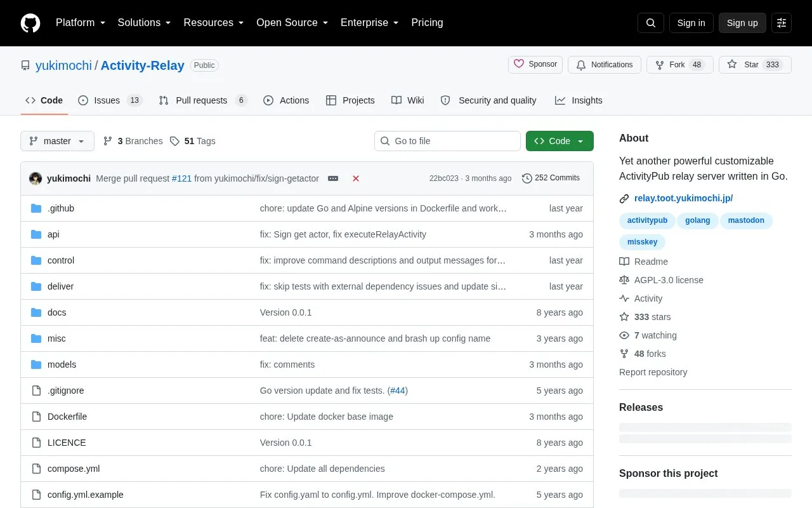Open the docs folder
812x508 pixels.
(x=56, y=312)
